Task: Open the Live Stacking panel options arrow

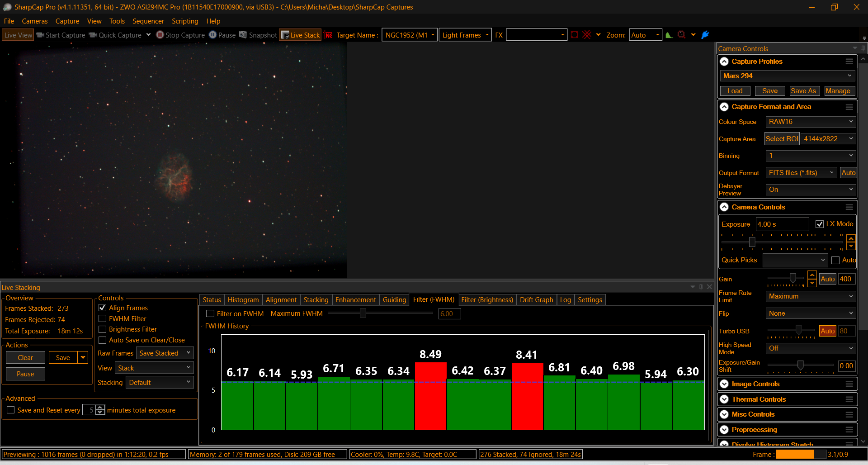Action: (693, 287)
